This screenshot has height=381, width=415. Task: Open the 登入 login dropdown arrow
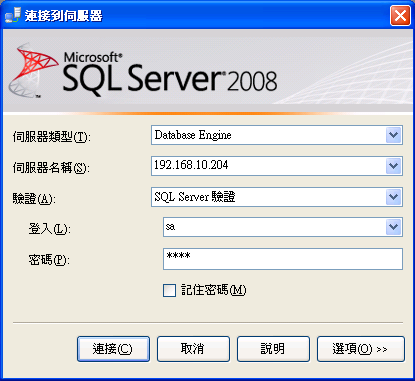coord(393,227)
